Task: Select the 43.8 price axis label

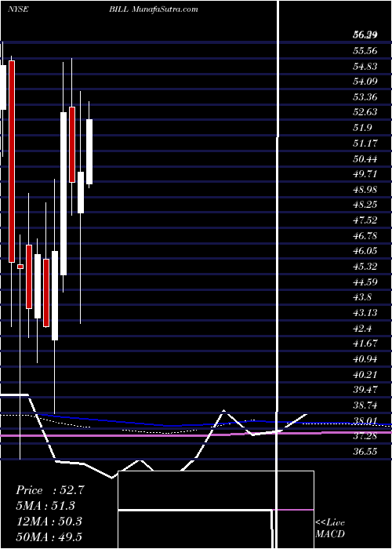Action: click(x=362, y=297)
